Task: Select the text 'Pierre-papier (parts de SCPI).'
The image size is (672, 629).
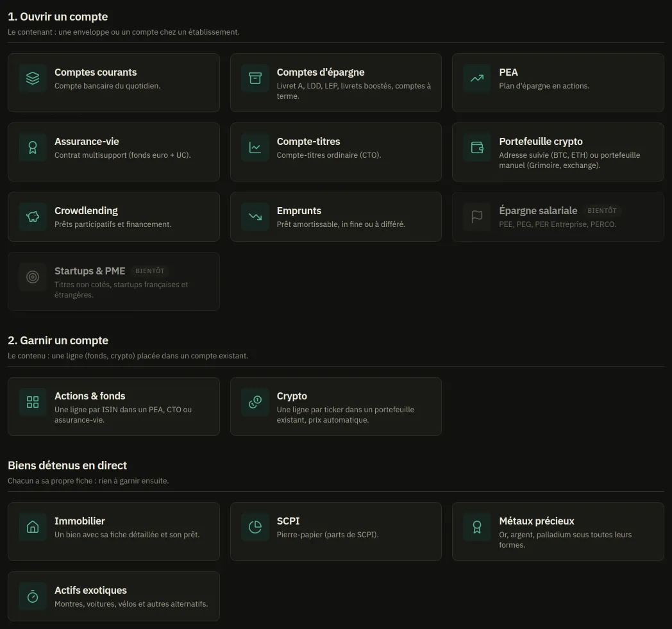Action: click(328, 535)
